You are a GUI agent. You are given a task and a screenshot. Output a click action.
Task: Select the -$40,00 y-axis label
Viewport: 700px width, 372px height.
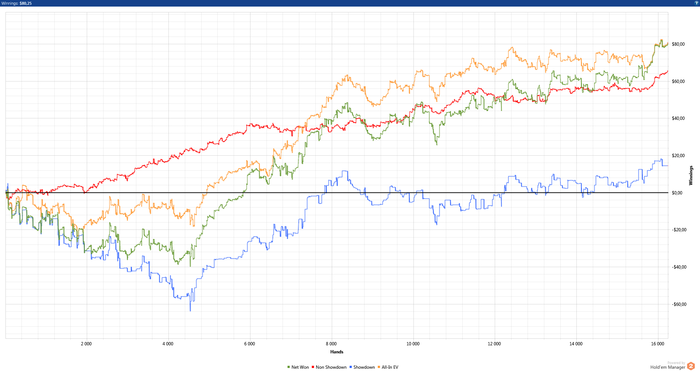[x=679, y=267]
